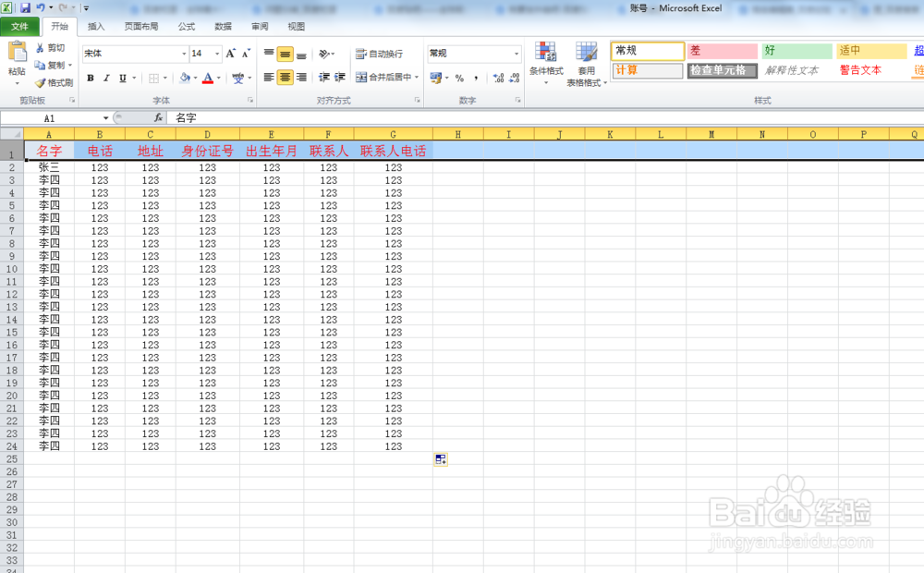Align text to top of cell
The width and height of the screenshot is (924, 573).
pyautogui.click(x=269, y=54)
